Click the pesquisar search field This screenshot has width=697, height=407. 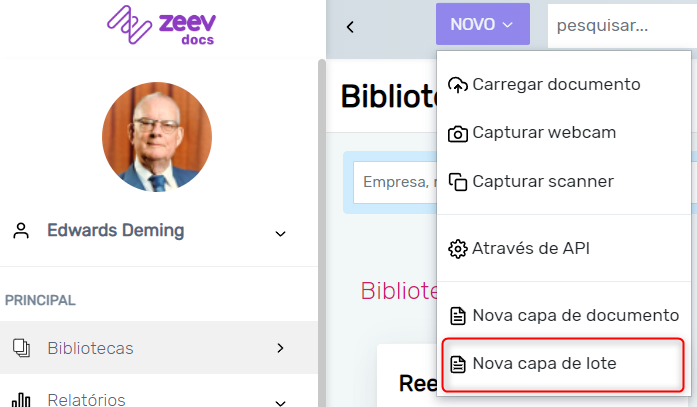pyautogui.click(x=620, y=25)
